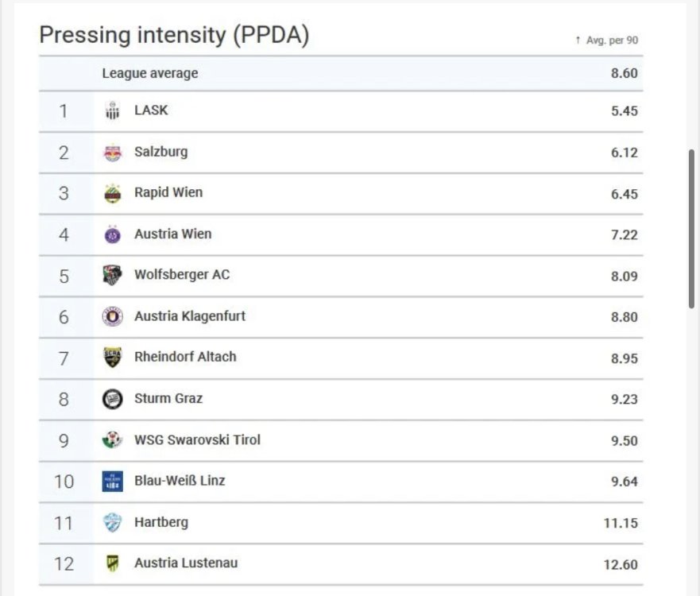Open the Austria Lustenau team link
Viewport: 700px width, 596px height.
pos(186,563)
